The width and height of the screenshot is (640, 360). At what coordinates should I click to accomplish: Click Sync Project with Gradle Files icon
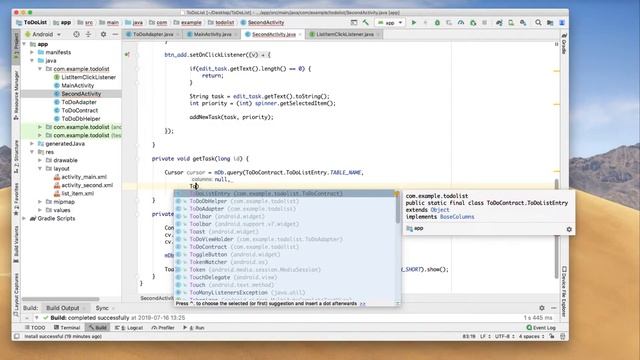tap(499, 23)
